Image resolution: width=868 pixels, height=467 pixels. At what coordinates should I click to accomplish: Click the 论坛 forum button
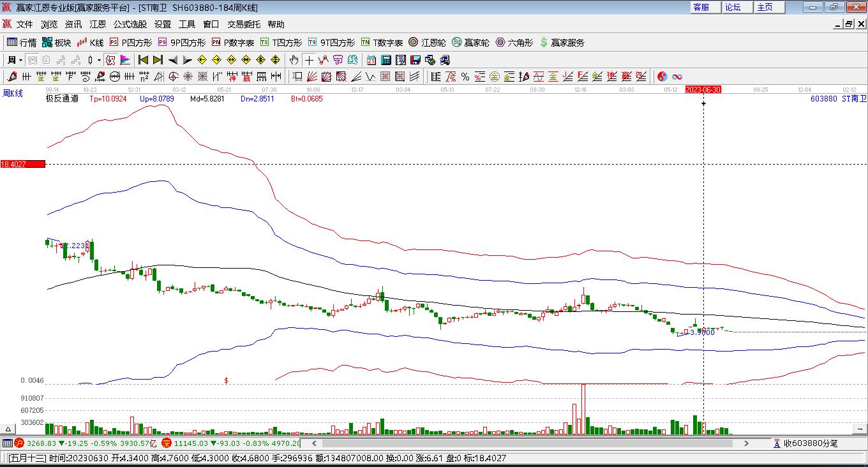pyautogui.click(x=733, y=7)
